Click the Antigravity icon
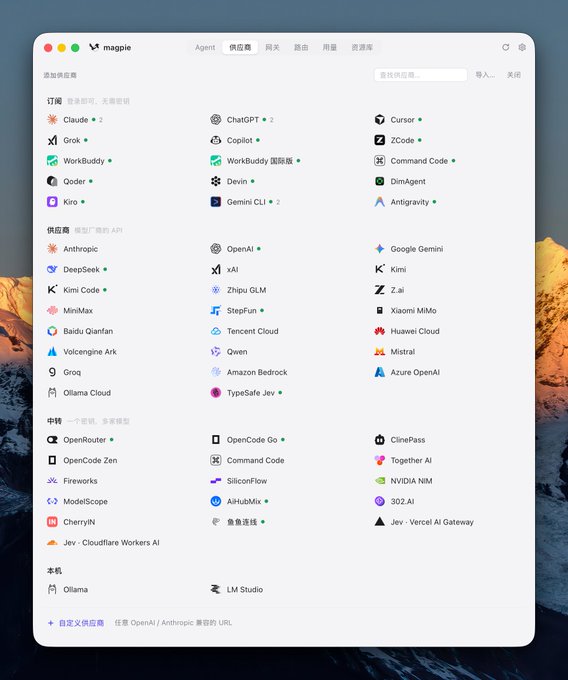The height and width of the screenshot is (680, 568). click(x=379, y=202)
